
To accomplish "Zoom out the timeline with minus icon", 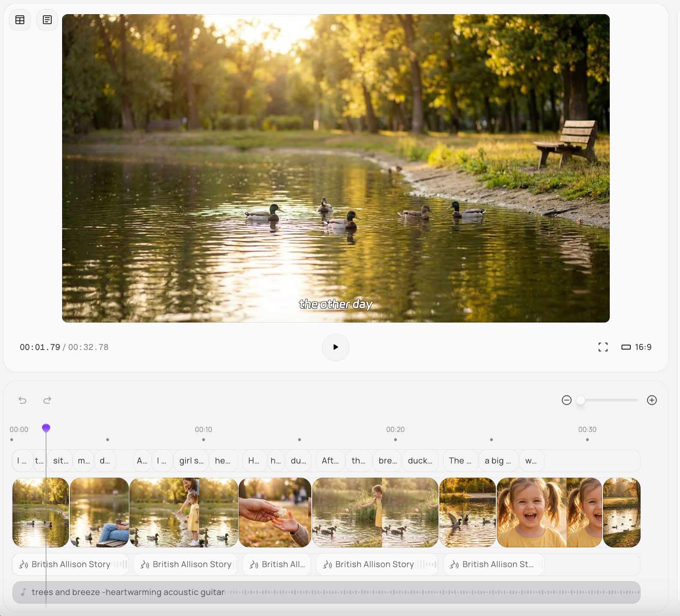I will pyautogui.click(x=567, y=400).
